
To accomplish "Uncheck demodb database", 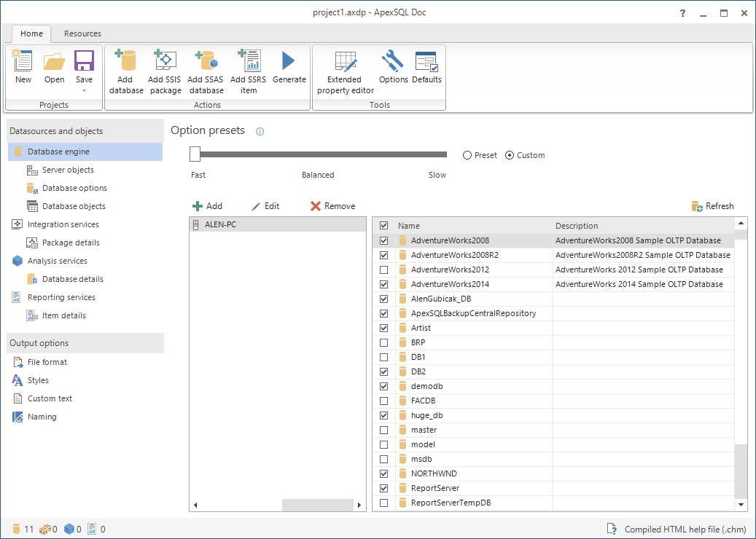I will click(383, 386).
